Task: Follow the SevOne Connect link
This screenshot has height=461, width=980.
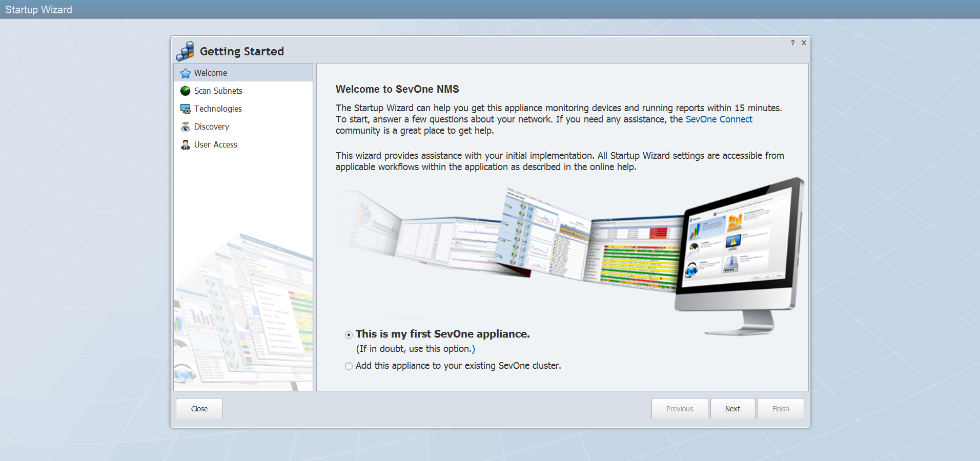Action: click(719, 119)
